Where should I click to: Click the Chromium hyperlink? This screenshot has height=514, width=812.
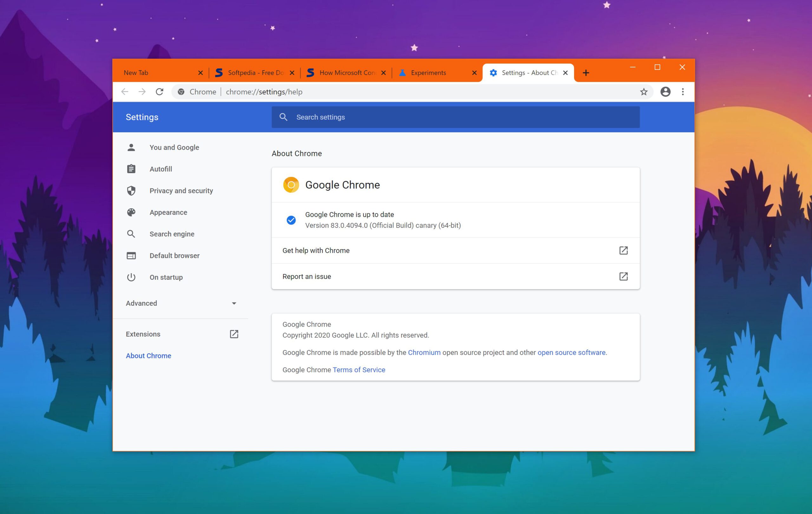coord(424,352)
